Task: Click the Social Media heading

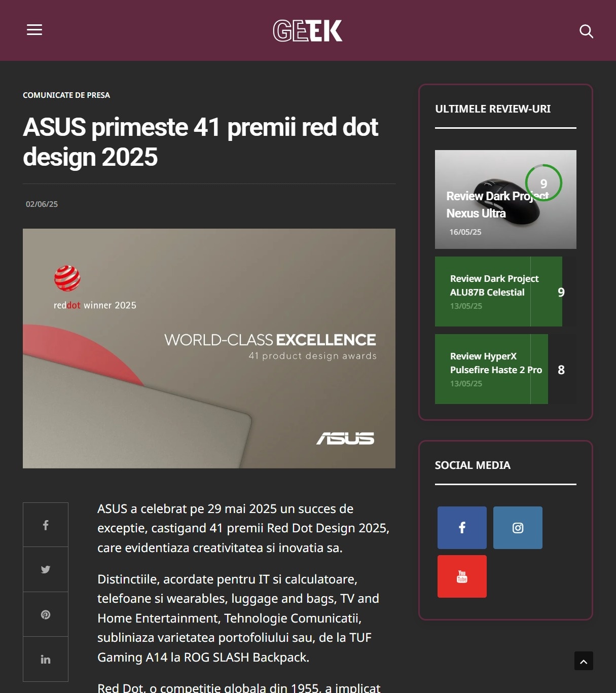Action: coord(473,465)
